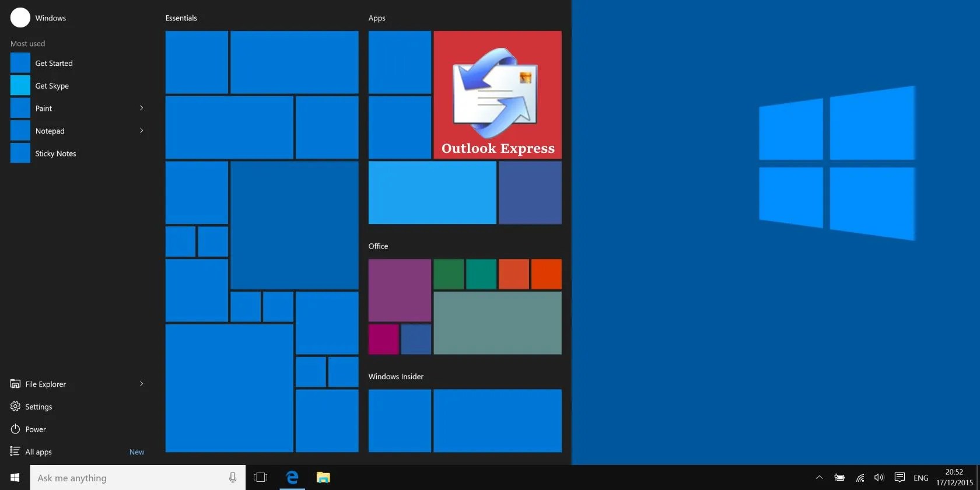Open Task View from the taskbar

pyautogui.click(x=261, y=478)
